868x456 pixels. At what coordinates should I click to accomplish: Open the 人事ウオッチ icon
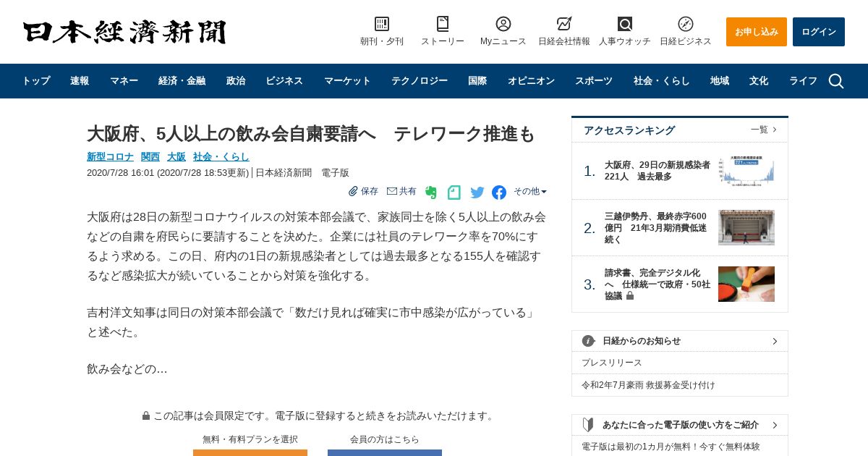625,24
